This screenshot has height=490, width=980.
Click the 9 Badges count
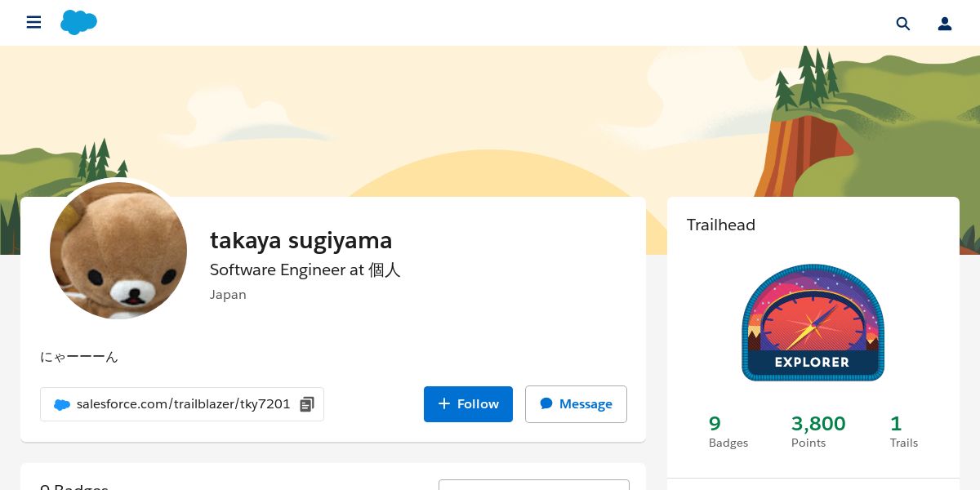728,431
